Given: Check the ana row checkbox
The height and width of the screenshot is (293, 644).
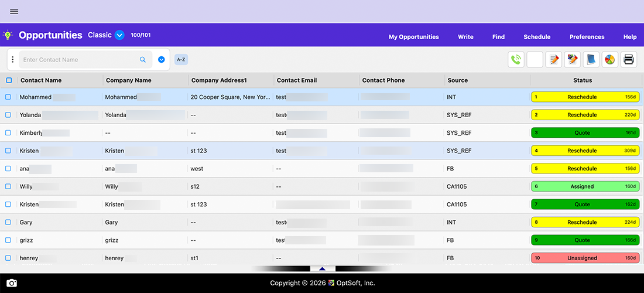Looking at the screenshot, I should click(x=8, y=169).
